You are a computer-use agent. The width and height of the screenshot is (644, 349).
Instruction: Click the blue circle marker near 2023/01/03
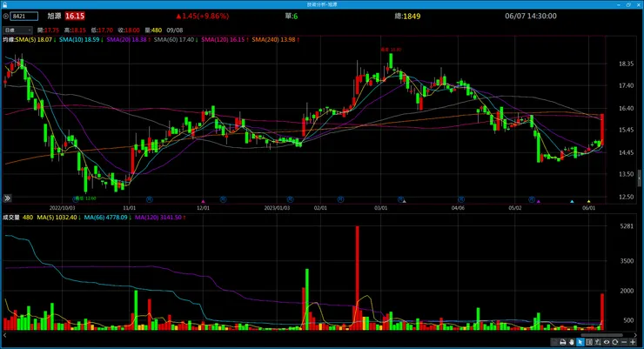[290, 199]
